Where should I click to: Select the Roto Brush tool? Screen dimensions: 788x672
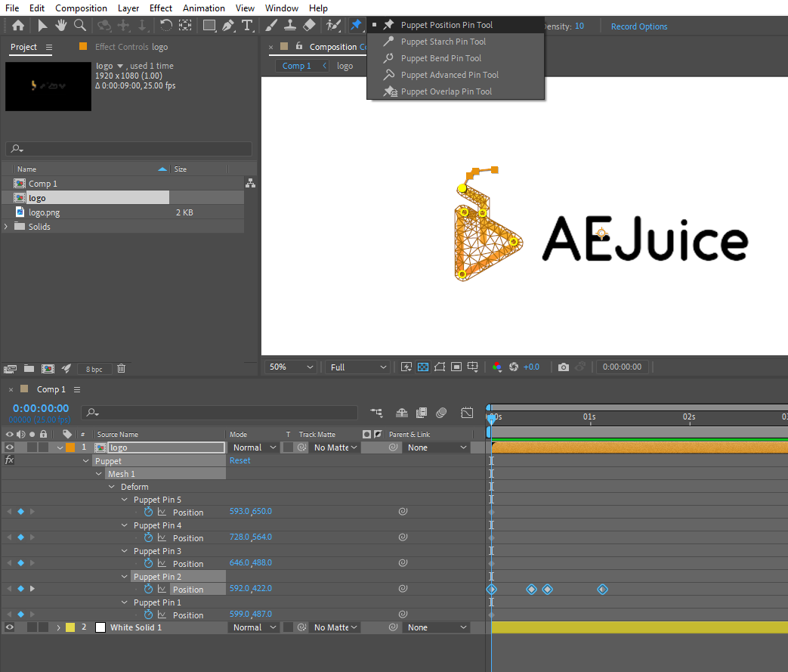(333, 25)
